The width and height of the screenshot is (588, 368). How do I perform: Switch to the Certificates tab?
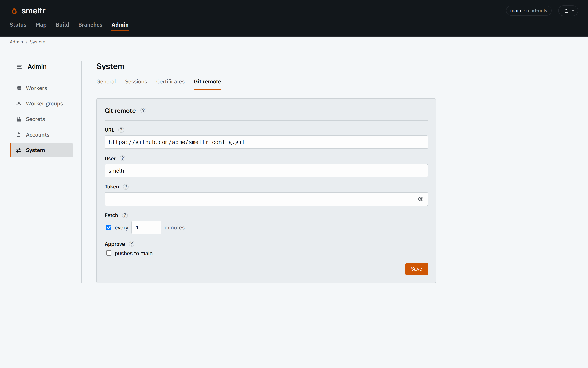pyautogui.click(x=170, y=82)
